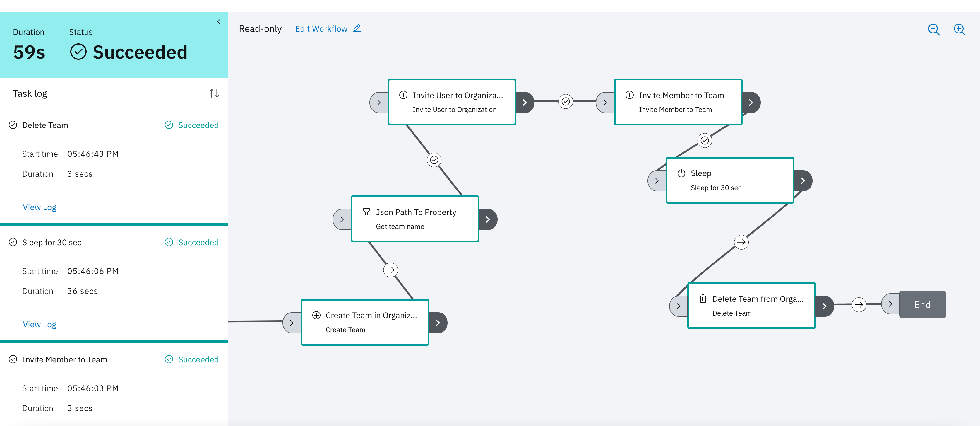The height and width of the screenshot is (426, 980).
Task: Click the power icon on Sleep node
Action: (x=681, y=173)
